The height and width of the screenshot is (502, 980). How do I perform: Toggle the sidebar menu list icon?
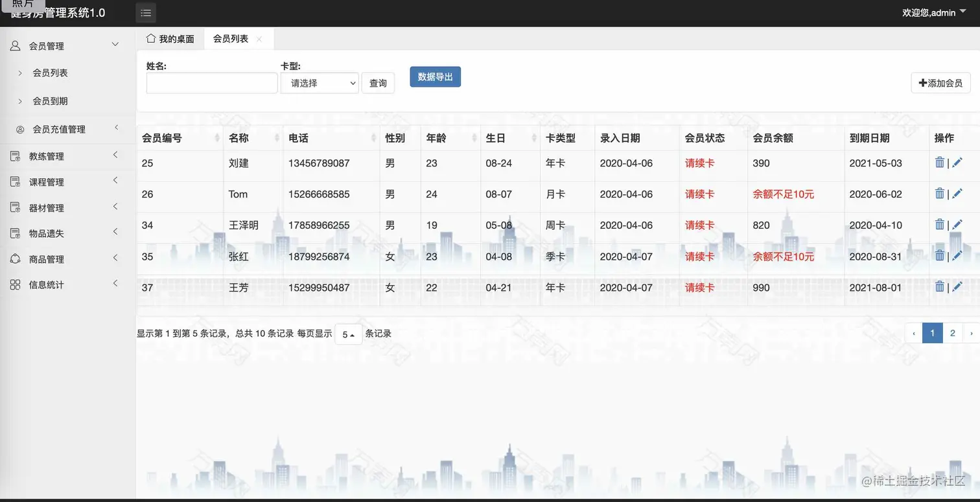[x=146, y=13]
